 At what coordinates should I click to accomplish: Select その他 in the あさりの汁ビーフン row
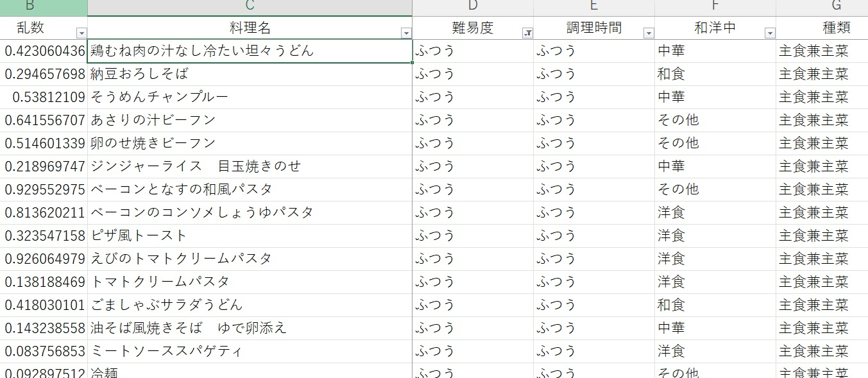[715, 121]
